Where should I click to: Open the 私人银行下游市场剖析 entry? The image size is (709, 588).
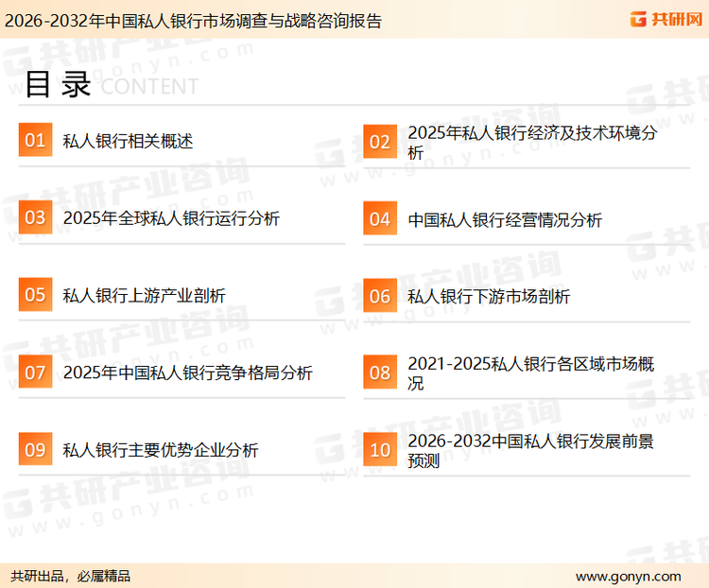(x=489, y=297)
